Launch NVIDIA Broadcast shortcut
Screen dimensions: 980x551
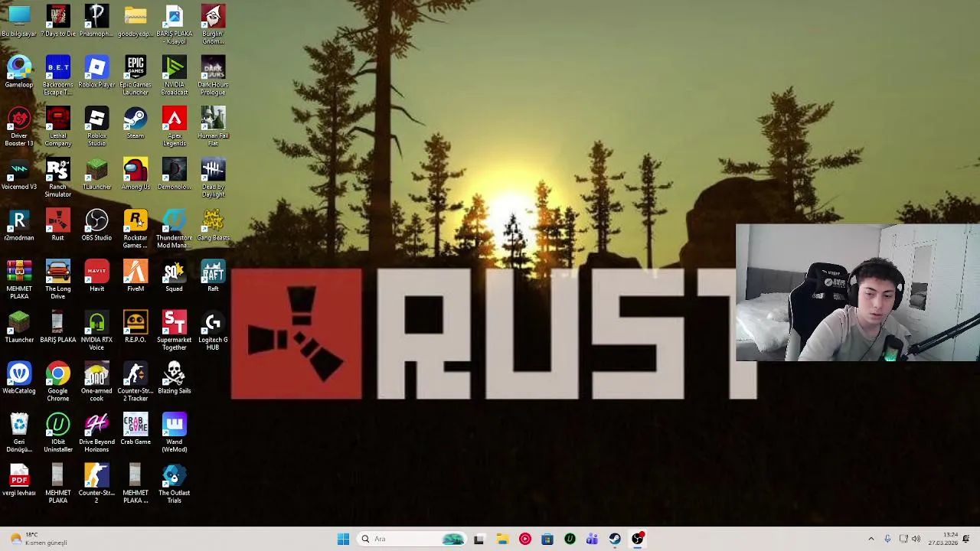tap(175, 76)
